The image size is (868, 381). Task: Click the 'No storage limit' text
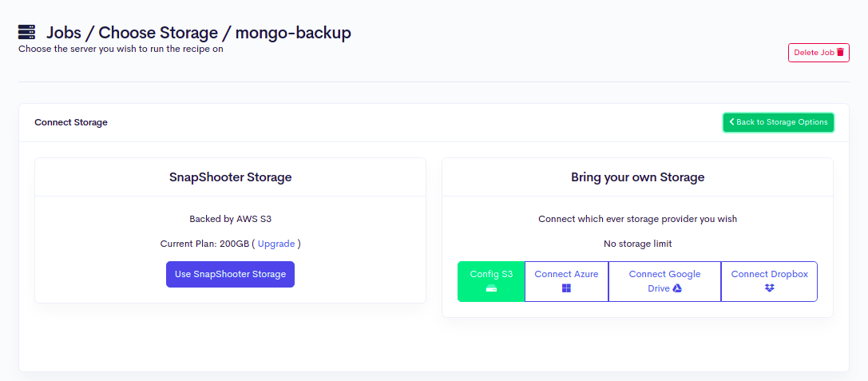638,244
